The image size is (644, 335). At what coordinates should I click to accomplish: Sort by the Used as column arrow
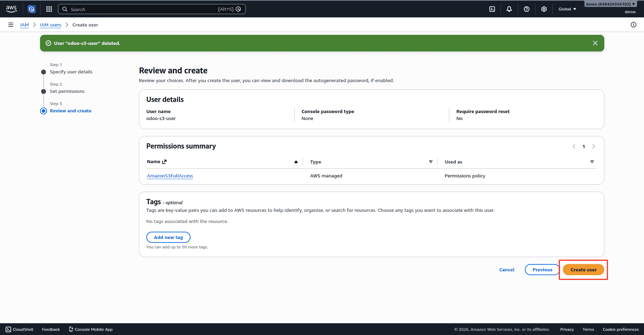[592, 162]
